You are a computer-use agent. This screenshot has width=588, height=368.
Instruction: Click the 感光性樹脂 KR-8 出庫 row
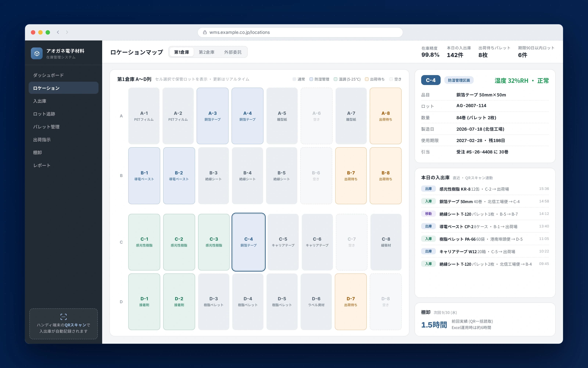coord(485,189)
